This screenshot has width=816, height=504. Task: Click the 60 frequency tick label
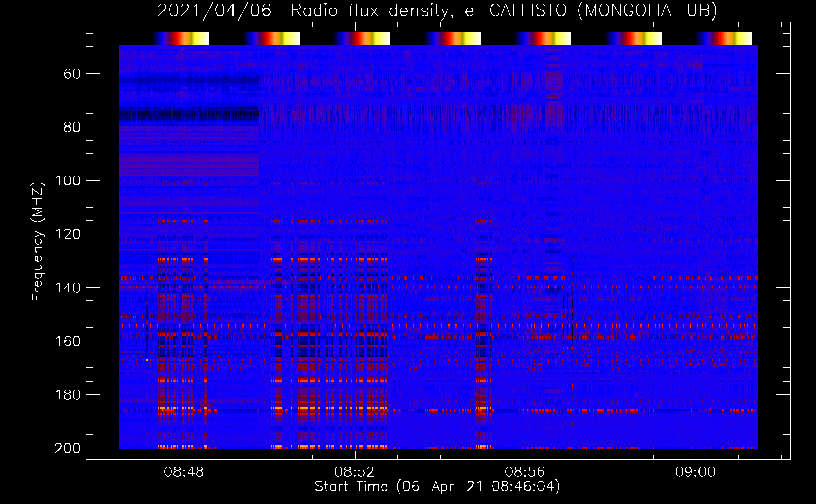coord(72,74)
